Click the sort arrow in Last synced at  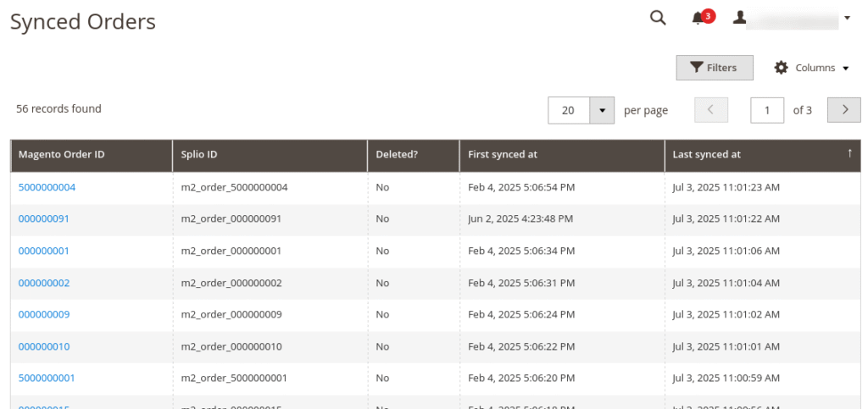point(850,153)
